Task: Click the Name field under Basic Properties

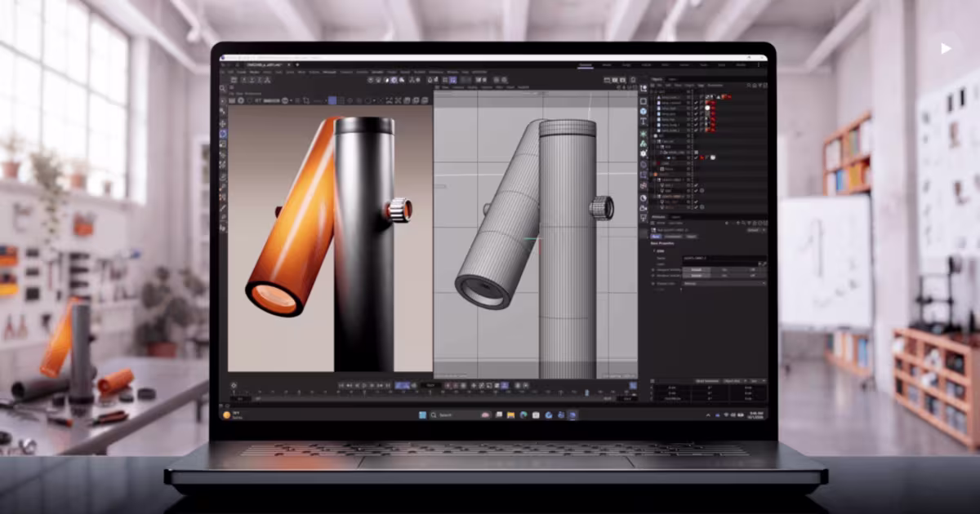Action: click(724, 258)
